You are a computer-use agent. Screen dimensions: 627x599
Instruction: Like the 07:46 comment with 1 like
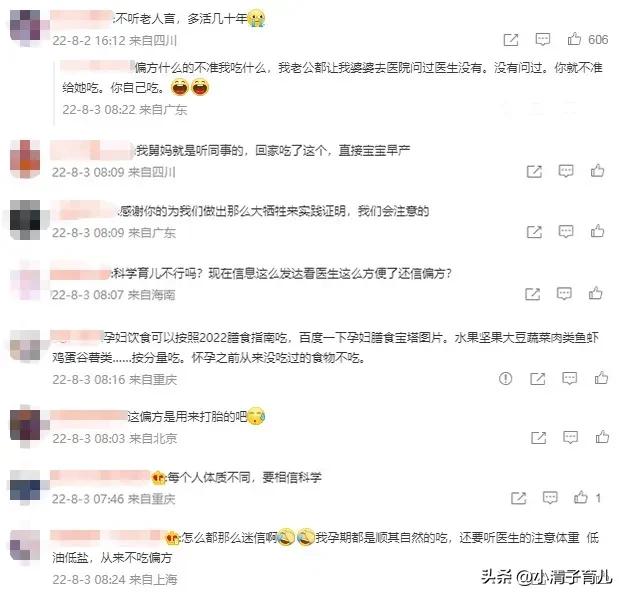(581, 497)
